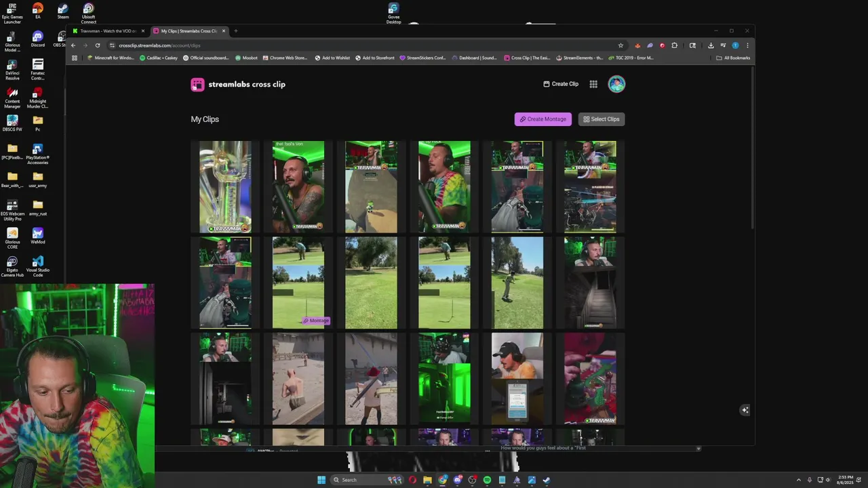Open Cadillac • Caskey bookmark
This screenshot has width=868, height=488.
click(159, 58)
